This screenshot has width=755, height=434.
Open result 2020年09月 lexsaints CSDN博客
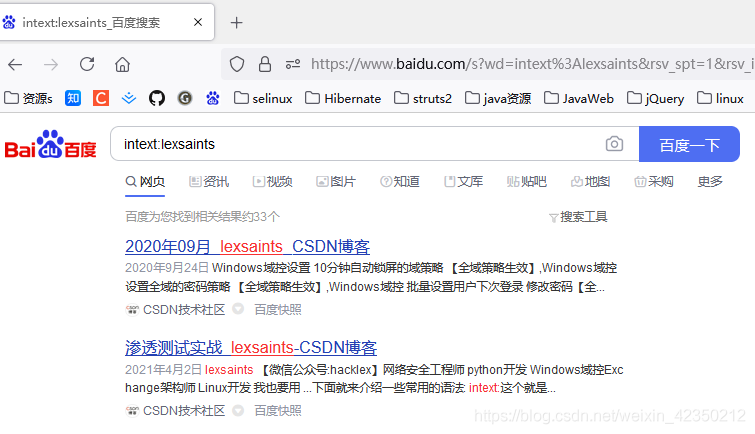point(247,247)
